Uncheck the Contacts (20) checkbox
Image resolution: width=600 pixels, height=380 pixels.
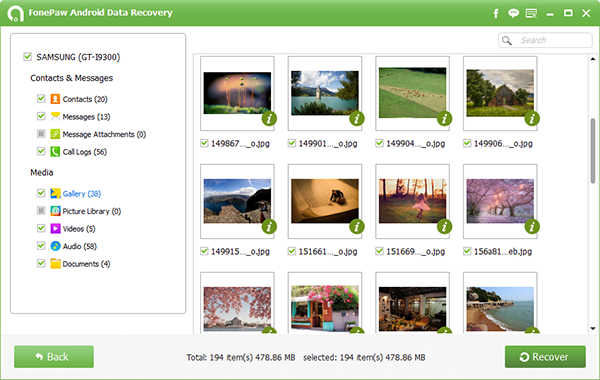(x=41, y=99)
